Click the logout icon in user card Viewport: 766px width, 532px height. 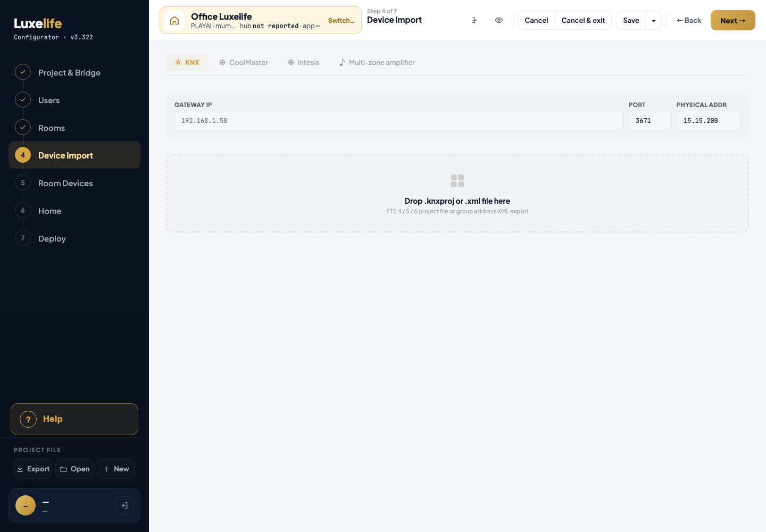pos(124,505)
